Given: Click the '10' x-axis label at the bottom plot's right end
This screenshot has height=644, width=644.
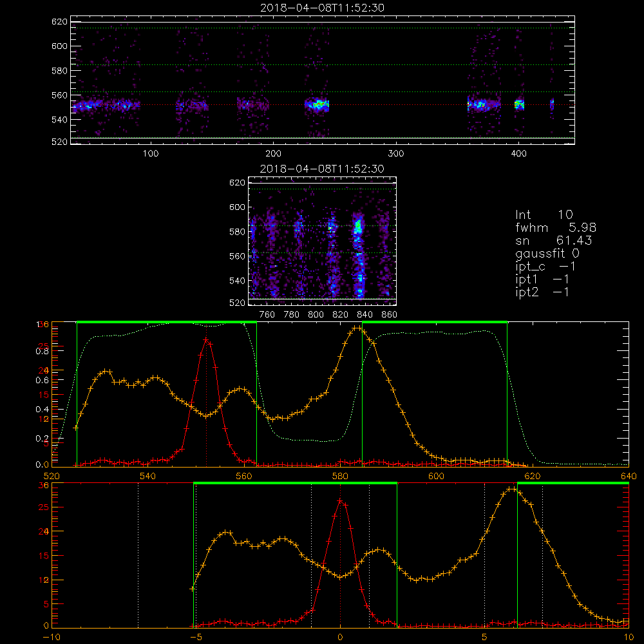Looking at the screenshot, I should [x=629, y=637].
